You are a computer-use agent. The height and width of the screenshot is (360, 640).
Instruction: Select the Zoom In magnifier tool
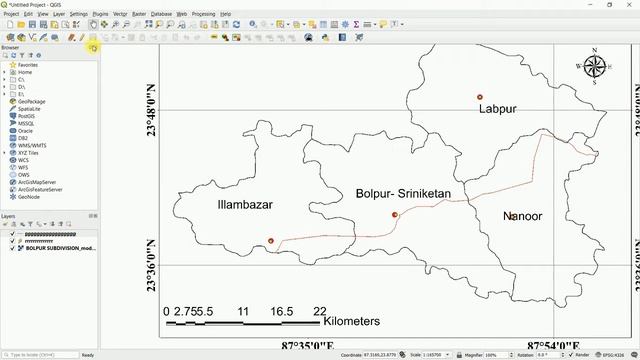click(116, 25)
